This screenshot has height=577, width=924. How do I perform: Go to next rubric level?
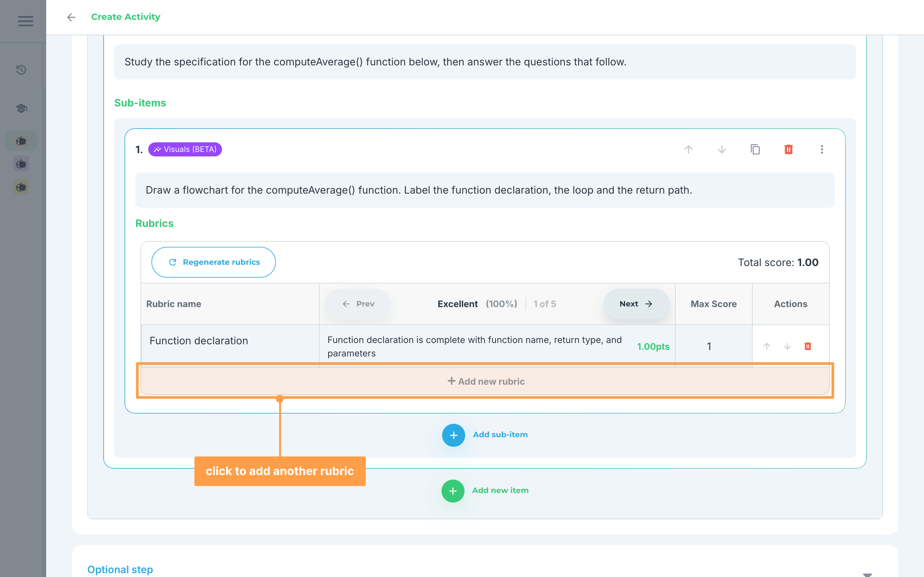pos(636,304)
